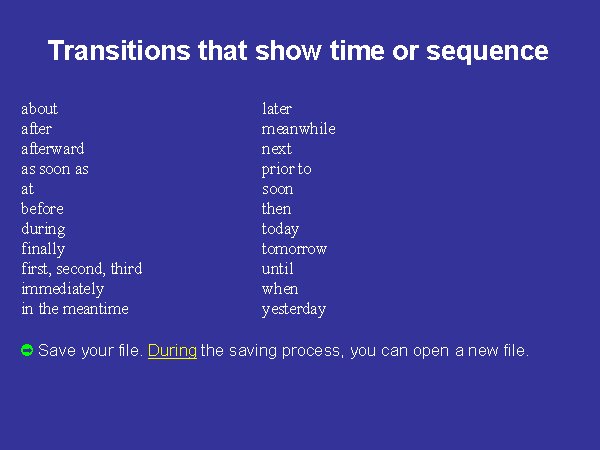This screenshot has height=450, width=600.
Task: Select the phrase "prior to"
Action: point(286,169)
